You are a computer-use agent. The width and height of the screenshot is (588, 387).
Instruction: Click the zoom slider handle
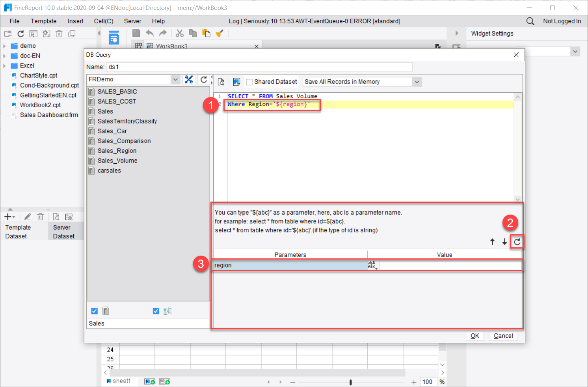pyautogui.click(x=350, y=382)
